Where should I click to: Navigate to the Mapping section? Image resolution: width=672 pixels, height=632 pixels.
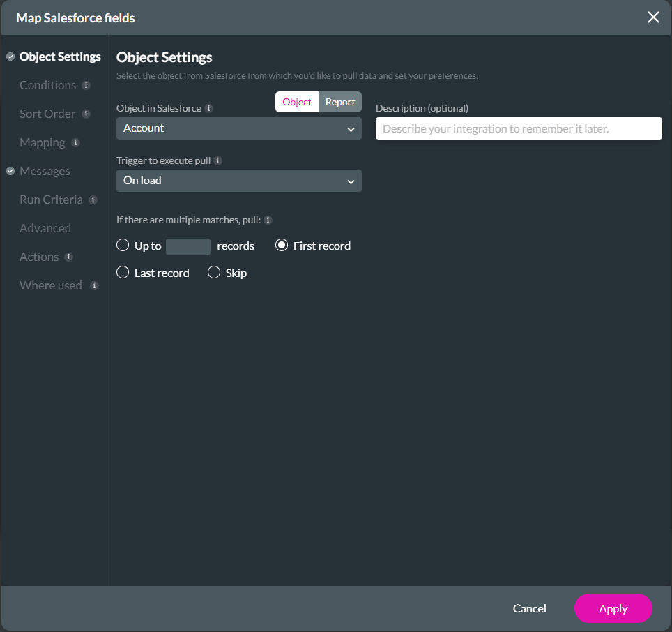pyautogui.click(x=42, y=142)
